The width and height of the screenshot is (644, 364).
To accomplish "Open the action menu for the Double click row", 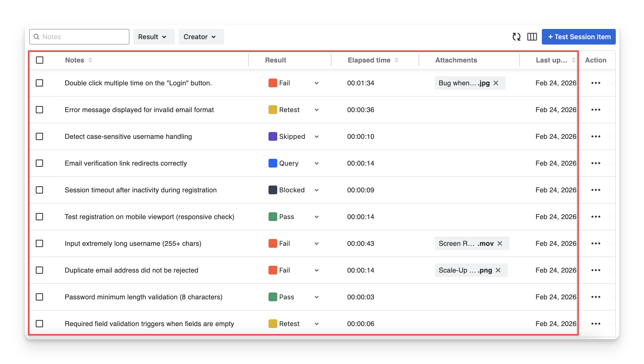I will [x=596, y=83].
